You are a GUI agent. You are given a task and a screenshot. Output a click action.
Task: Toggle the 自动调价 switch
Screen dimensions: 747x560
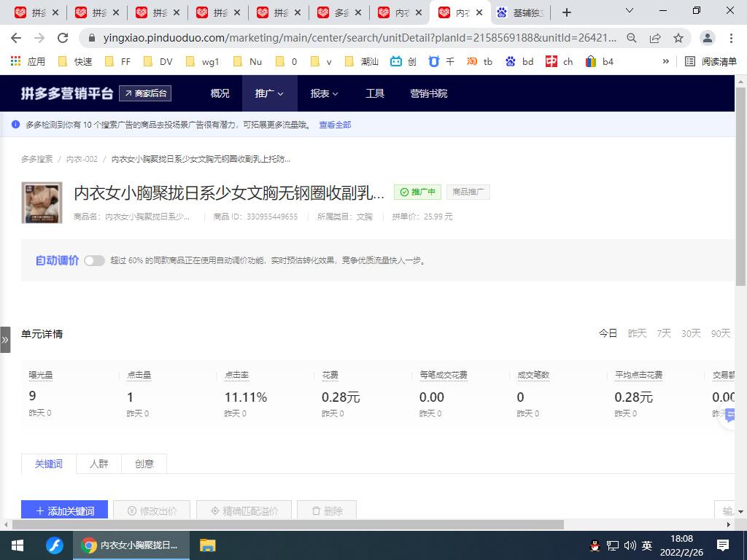tap(94, 260)
